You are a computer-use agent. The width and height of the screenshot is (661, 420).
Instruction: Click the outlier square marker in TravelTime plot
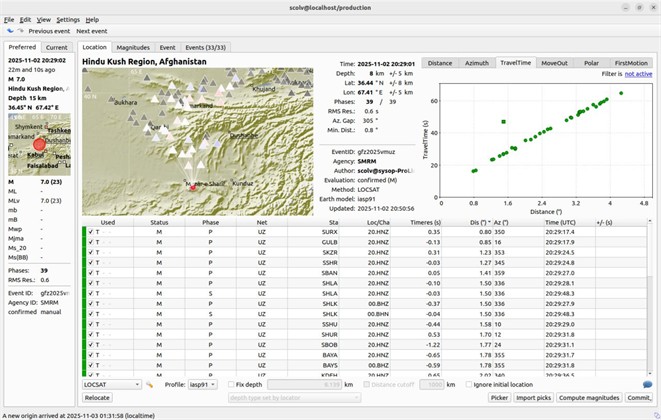click(503, 122)
